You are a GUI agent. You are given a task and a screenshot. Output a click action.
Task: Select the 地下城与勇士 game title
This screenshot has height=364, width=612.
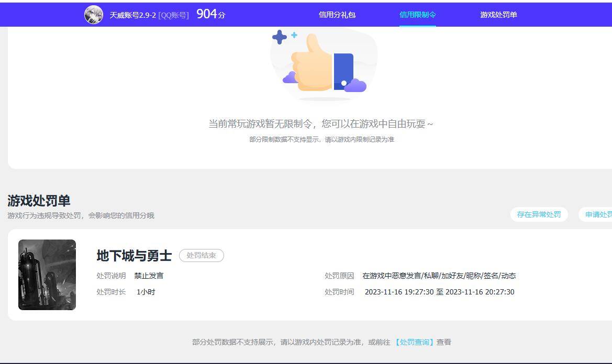(x=135, y=256)
